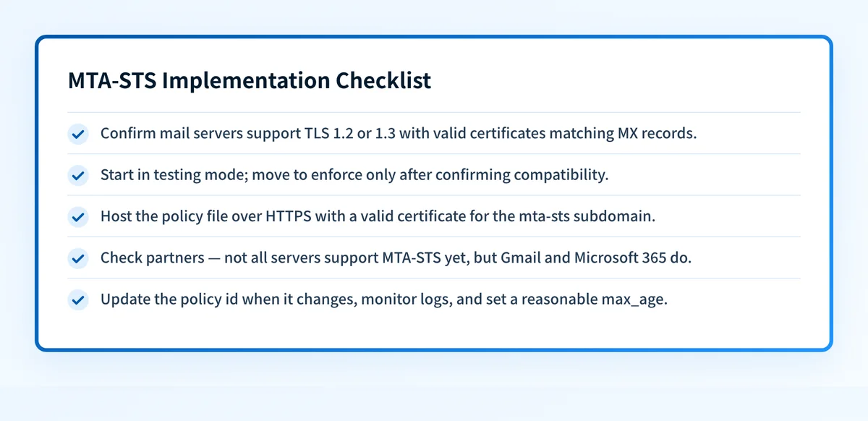This screenshot has height=421, width=868.
Task: Click the checkmark icon beside Start in testing mode
Action: (x=78, y=175)
